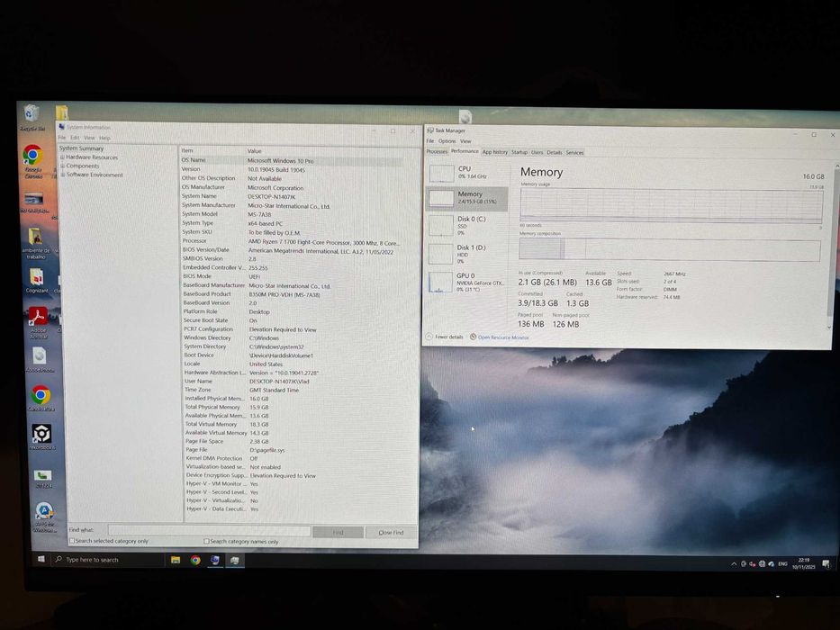Image resolution: width=840 pixels, height=630 pixels.
Task: Select Memory in Task Manager sidebar
Action: click(x=467, y=198)
